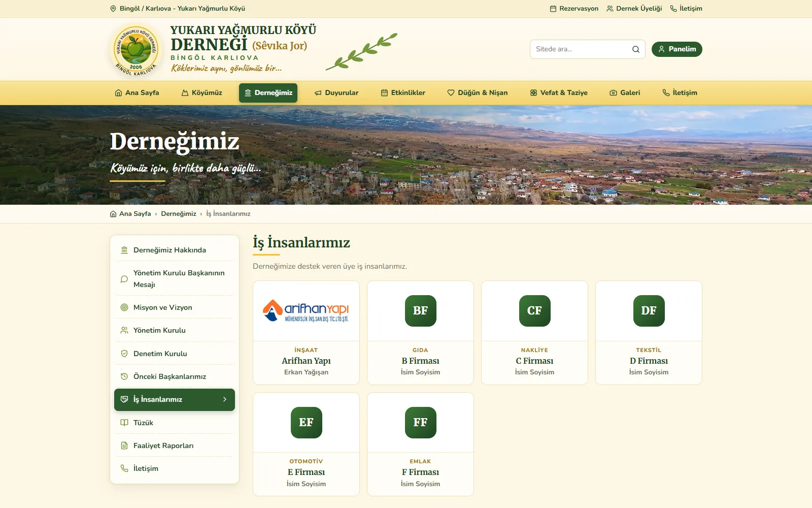Open Ana Sayfa in main navigation

pos(137,93)
